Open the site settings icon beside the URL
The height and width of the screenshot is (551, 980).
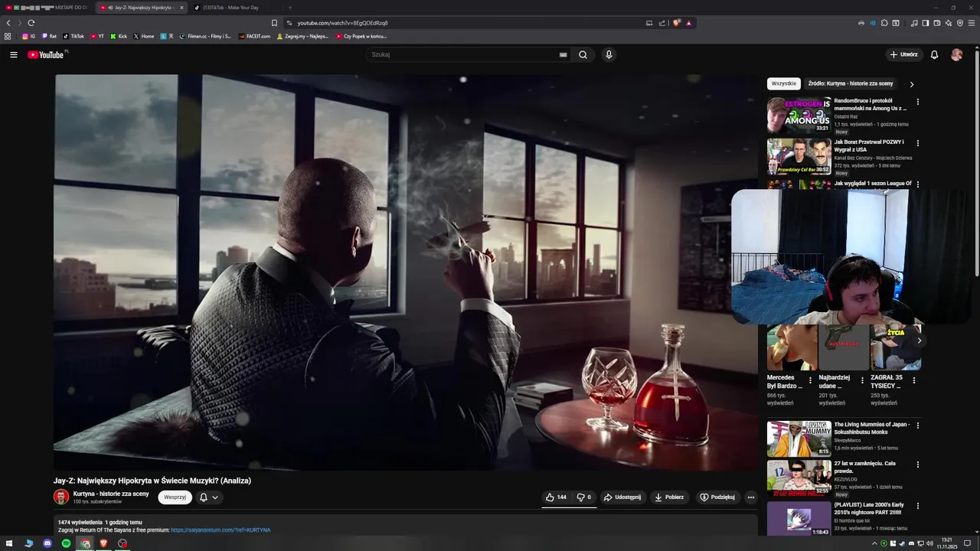[x=289, y=23]
